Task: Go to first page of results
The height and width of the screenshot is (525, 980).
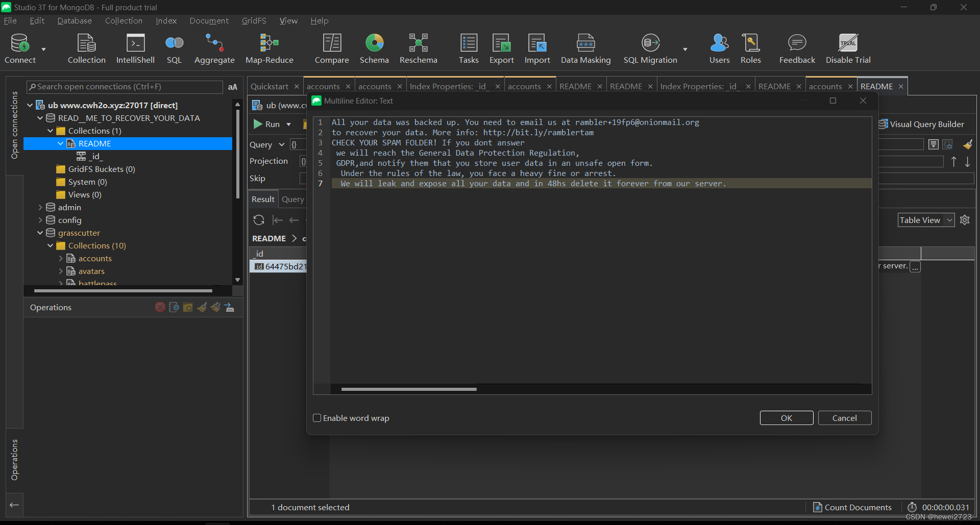Action: [x=277, y=220]
